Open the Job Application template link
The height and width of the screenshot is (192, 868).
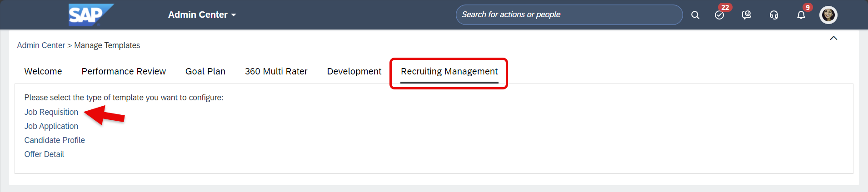pyautogui.click(x=51, y=126)
